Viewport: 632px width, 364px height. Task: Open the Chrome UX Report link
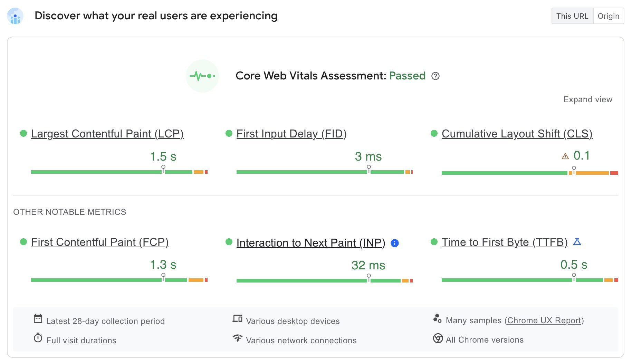pyautogui.click(x=544, y=320)
